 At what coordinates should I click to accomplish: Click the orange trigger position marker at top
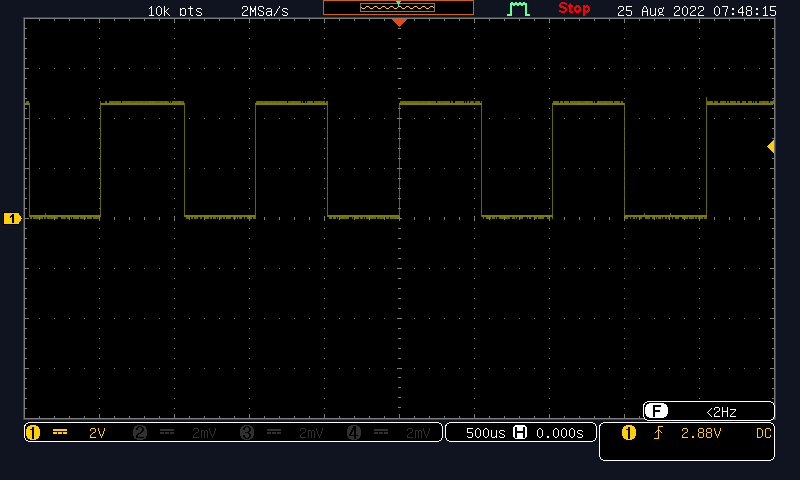pyautogui.click(x=399, y=22)
